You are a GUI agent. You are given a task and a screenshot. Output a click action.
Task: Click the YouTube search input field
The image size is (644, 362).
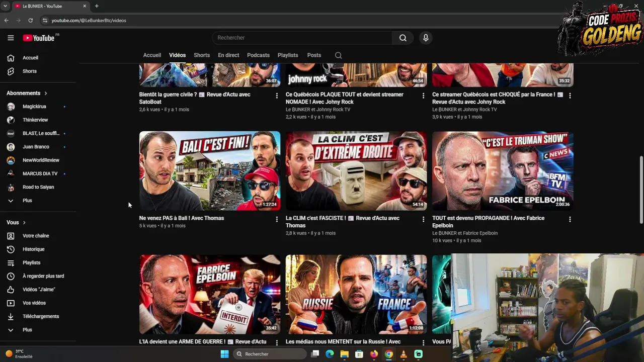302,38
